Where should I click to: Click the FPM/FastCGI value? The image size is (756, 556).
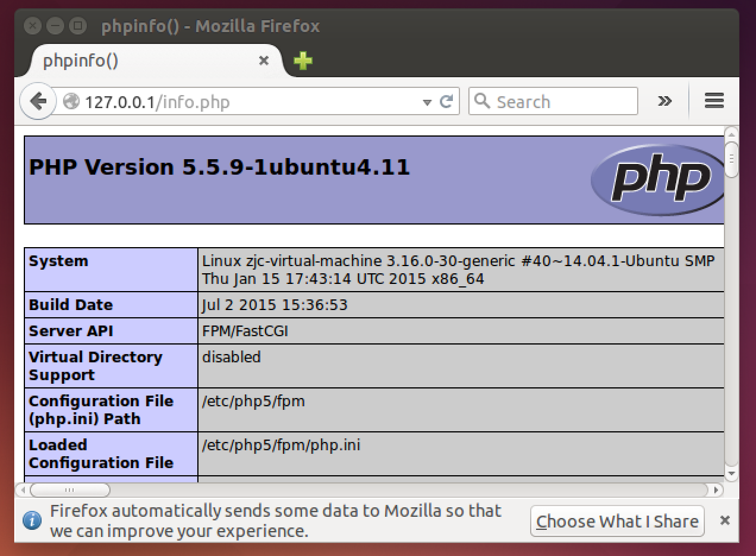coord(245,331)
